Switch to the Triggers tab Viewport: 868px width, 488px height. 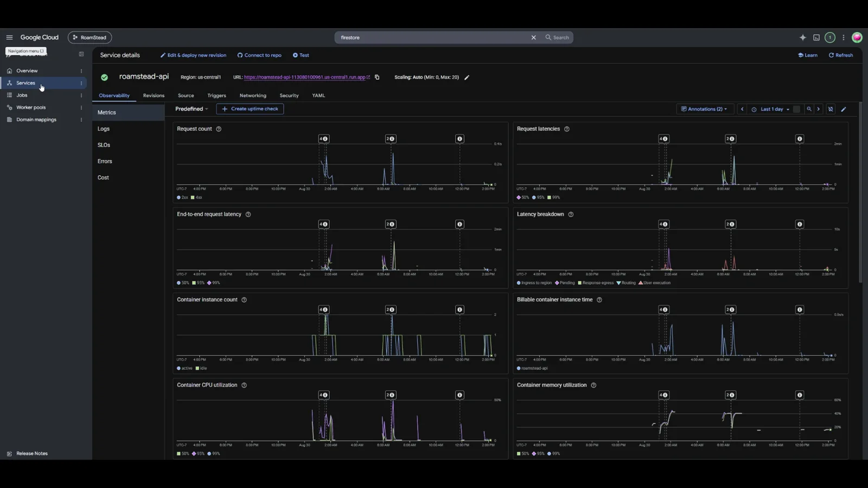pyautogui.click(x=216, y=95)
